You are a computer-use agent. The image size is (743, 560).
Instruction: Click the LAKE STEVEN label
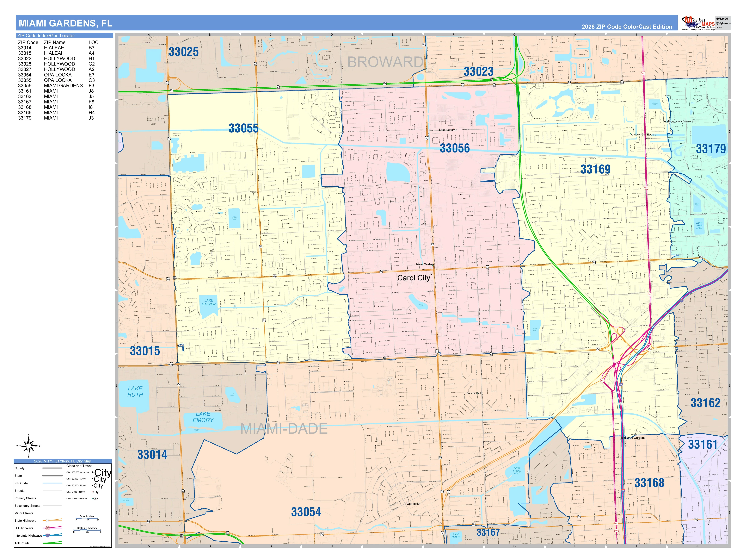click(209, 302)
